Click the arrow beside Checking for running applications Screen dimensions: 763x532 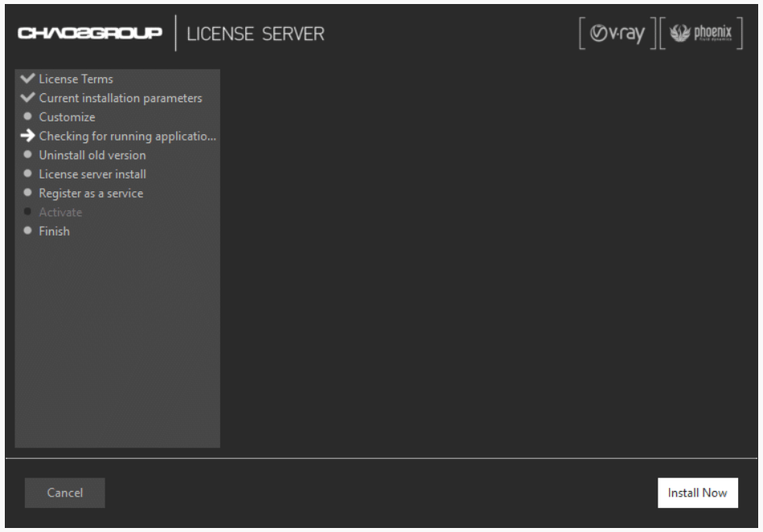pyautogui.click(x=27, y=136)
